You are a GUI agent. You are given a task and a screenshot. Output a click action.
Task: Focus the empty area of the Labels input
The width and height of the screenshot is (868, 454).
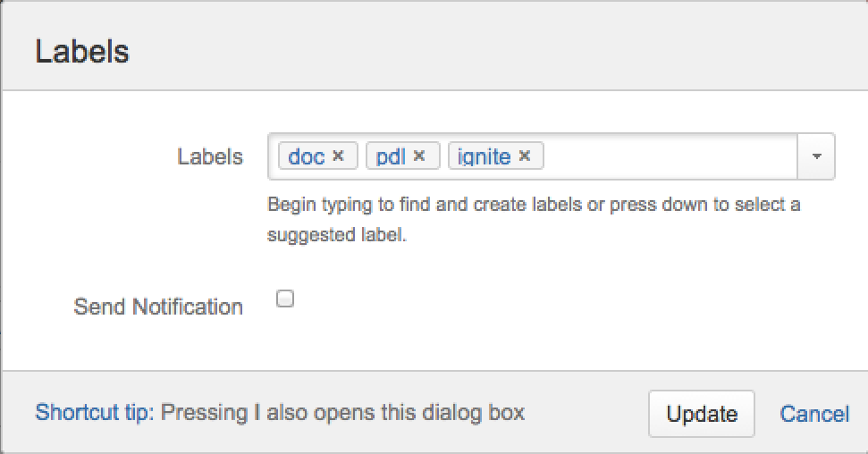click(670, 156)
